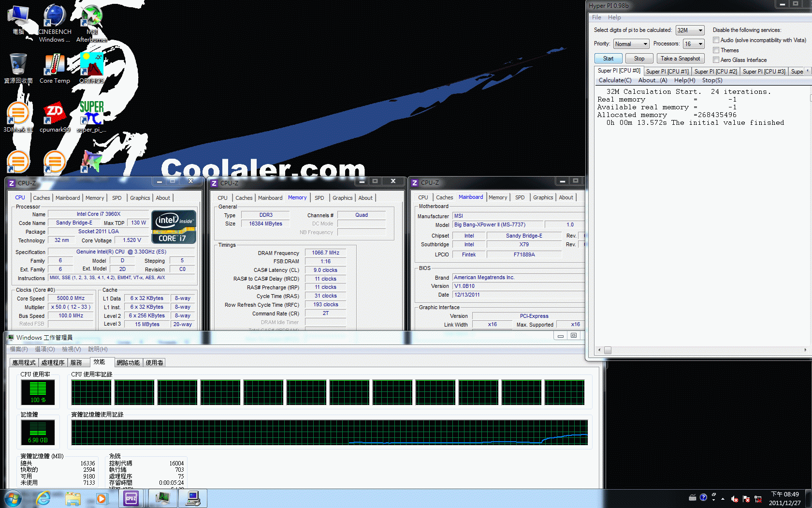
Task: Launch MSI Afterburner desktop icon
Action: pos(91,23)
